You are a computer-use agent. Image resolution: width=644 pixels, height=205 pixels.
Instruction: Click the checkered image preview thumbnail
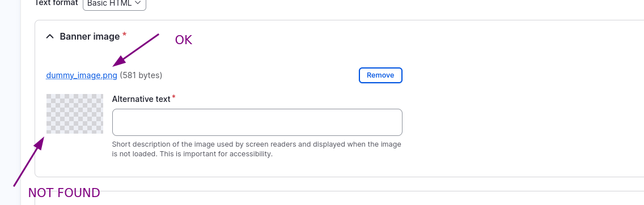[x=74, y=114]
